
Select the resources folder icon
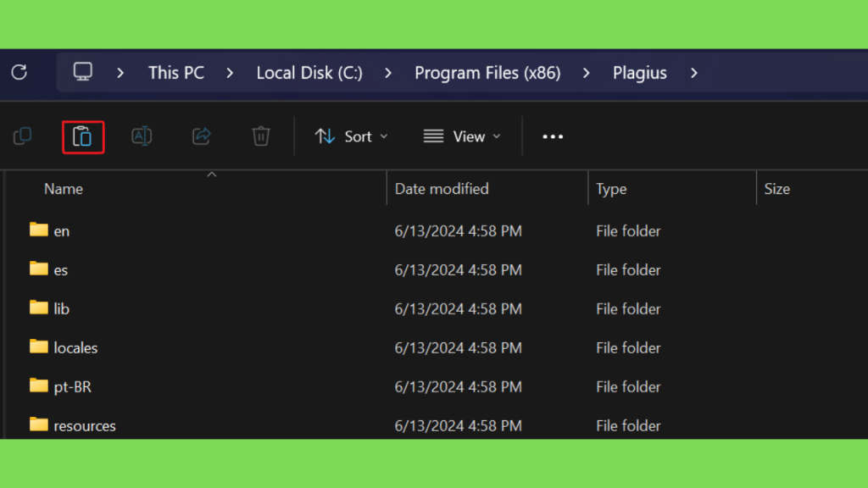pyautogui.click(x=39, y=424)
